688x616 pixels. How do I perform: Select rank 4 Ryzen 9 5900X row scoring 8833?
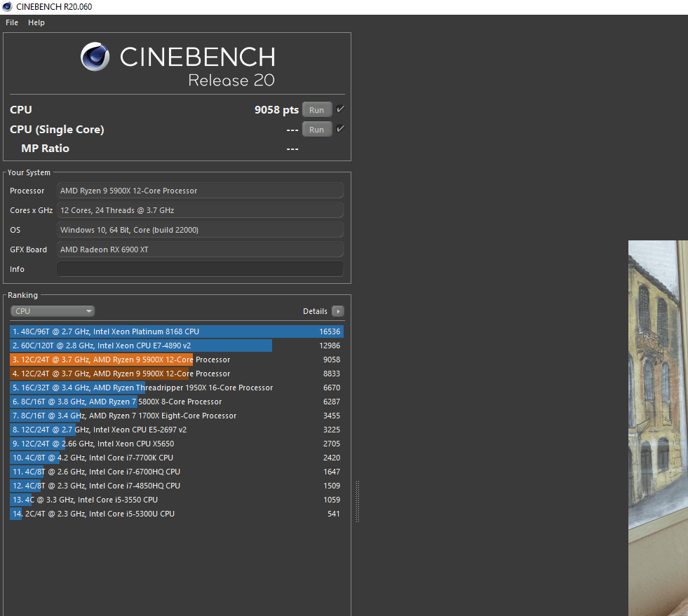pyautogui.click(x=177, y=374)
